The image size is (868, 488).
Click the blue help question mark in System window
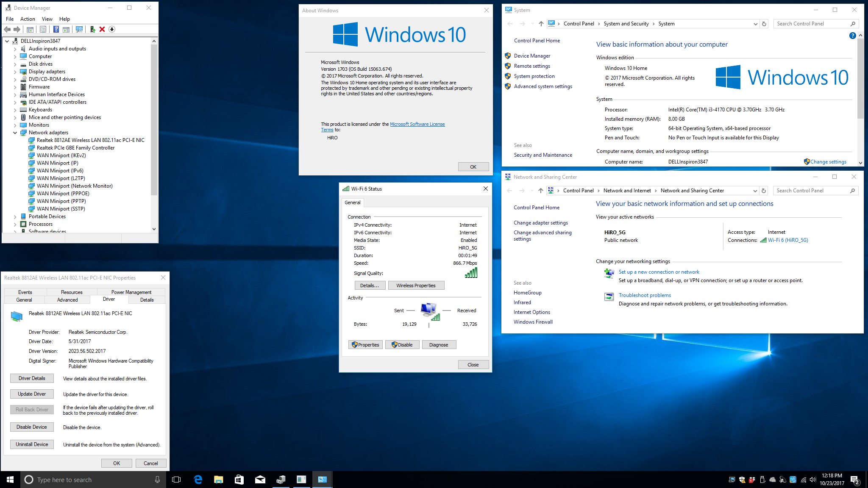click(x=852, y=36)
